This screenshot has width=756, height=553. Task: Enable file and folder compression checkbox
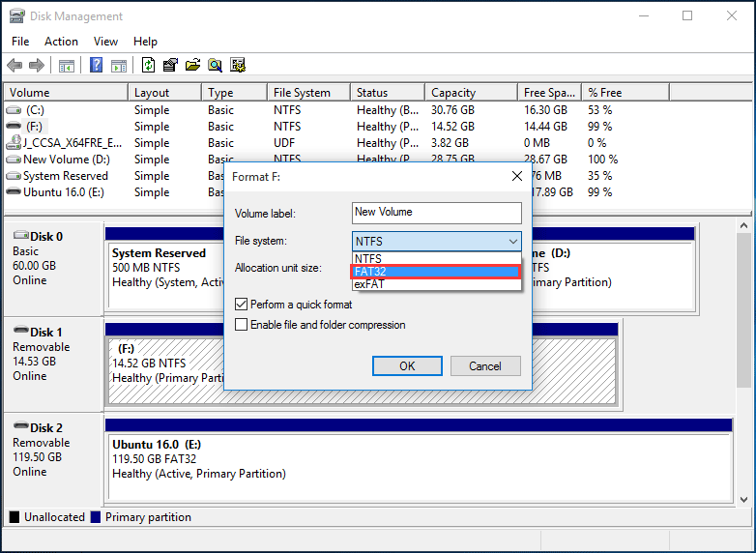[x=241, y=325]
